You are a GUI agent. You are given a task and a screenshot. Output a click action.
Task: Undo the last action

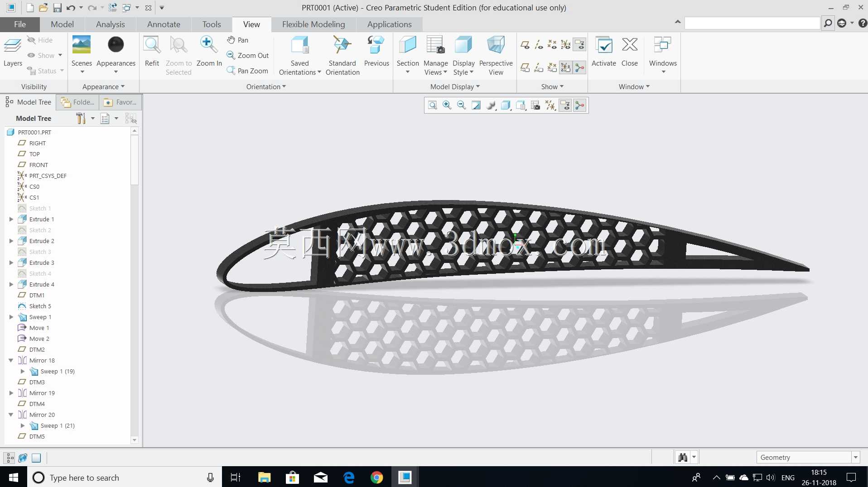click(71, 8)
